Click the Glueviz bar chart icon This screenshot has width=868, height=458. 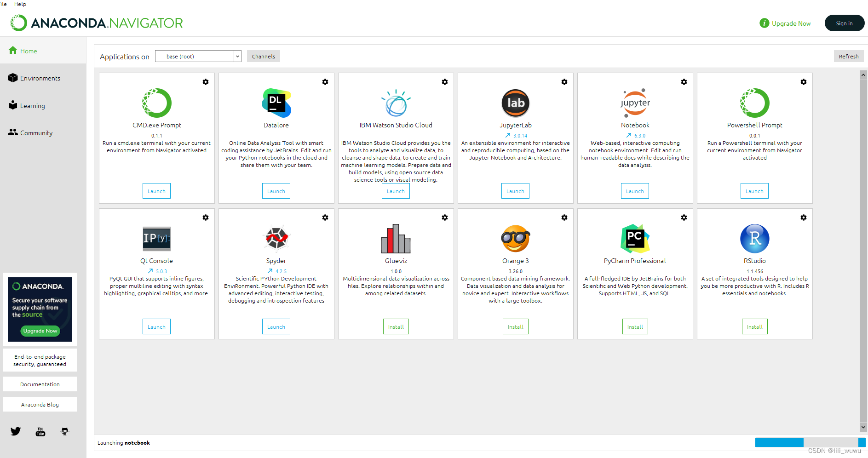pos(396,239)
